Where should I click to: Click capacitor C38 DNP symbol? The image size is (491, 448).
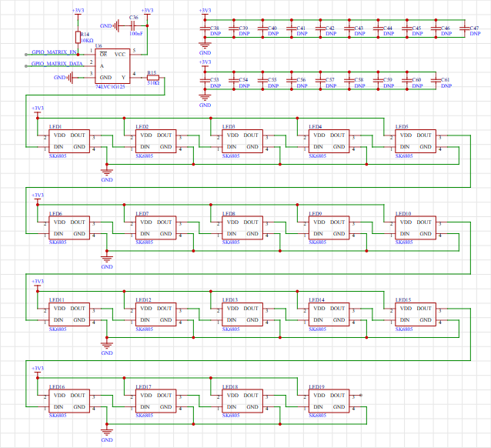pos(205,28)
